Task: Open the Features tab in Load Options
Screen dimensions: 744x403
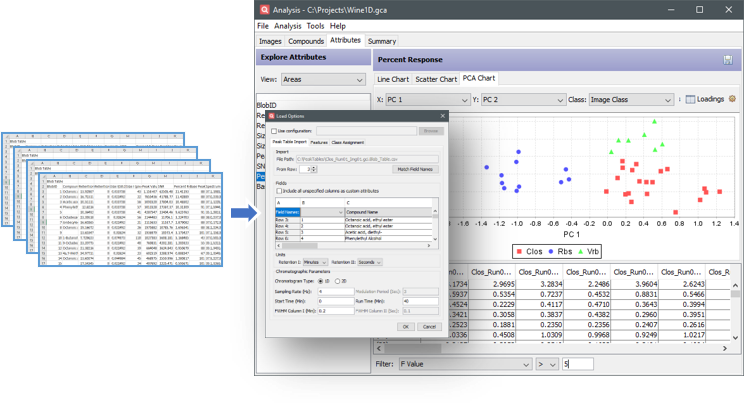Action: [319, 142]
